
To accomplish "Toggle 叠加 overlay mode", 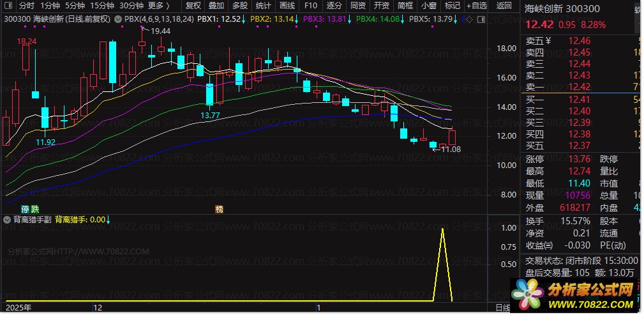I will (x=216, y=6).
